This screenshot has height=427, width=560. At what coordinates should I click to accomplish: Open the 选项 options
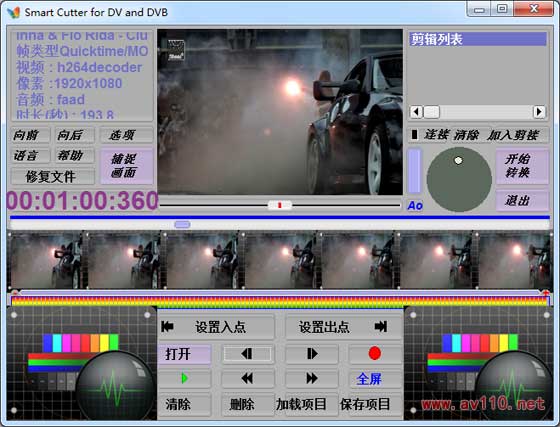126,135
